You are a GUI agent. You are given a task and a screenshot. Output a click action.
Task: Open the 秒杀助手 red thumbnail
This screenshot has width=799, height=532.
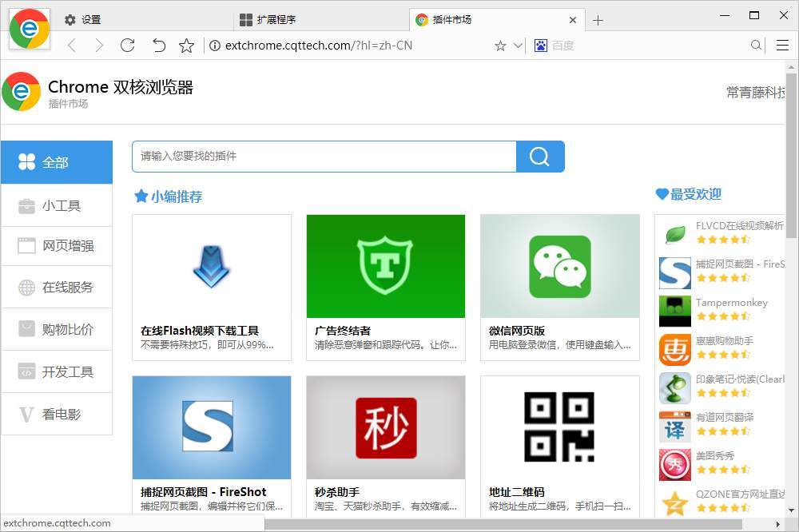(x=386, y=427)
